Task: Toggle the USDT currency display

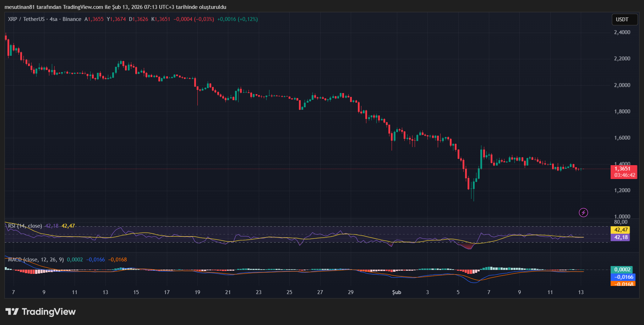Action: tap(625, 20)
